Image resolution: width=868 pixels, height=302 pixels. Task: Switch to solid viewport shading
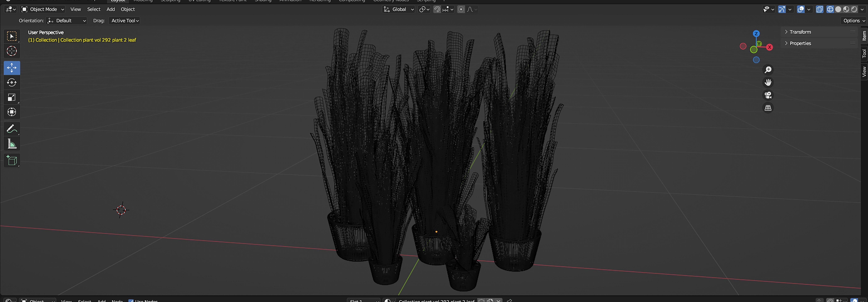[838, 9]
